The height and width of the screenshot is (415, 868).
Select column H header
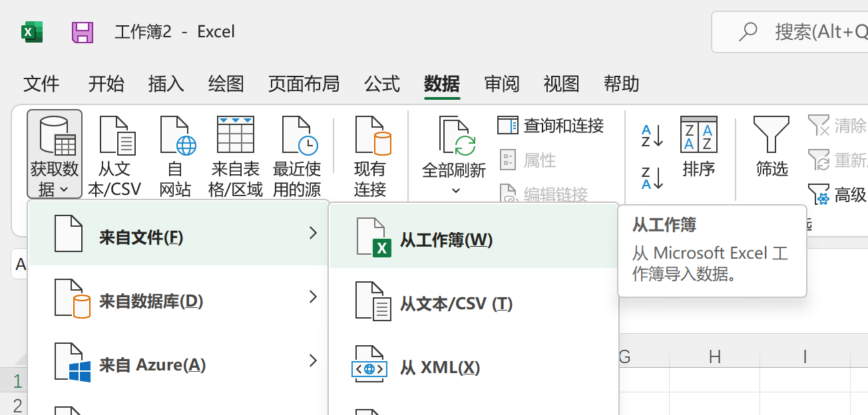pos(715,357)
